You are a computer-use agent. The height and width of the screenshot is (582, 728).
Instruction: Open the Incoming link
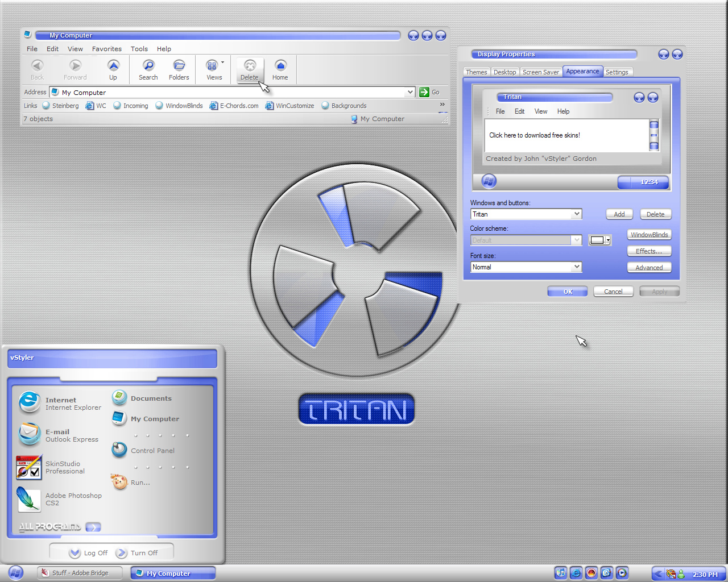click(x=131, y=106)
